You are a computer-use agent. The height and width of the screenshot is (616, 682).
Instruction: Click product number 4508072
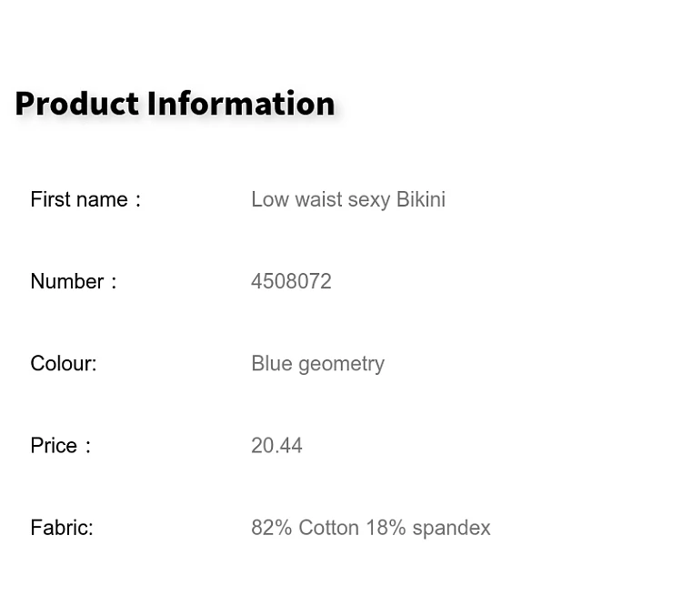pos(291,281)
